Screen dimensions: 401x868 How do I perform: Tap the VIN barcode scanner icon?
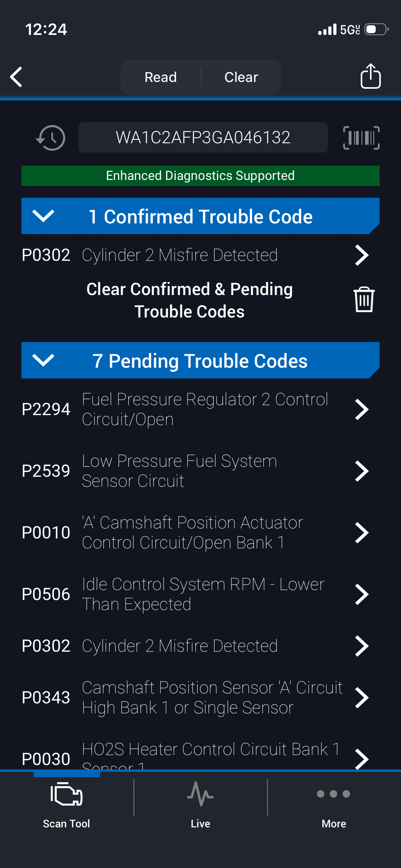(x=361, y=138)
